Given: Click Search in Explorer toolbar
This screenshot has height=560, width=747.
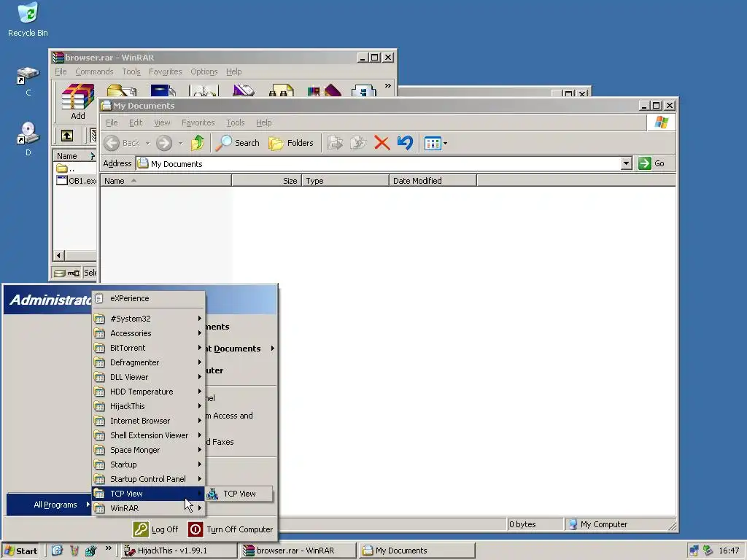Looking at the screenshot, I should 237,143.
